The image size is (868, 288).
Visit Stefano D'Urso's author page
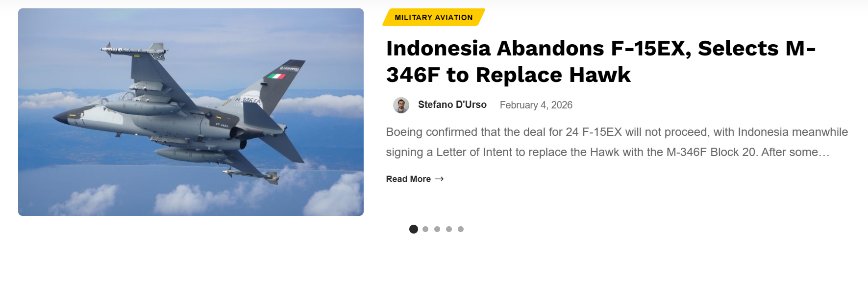pyautogui.click(x=452, y=105)
